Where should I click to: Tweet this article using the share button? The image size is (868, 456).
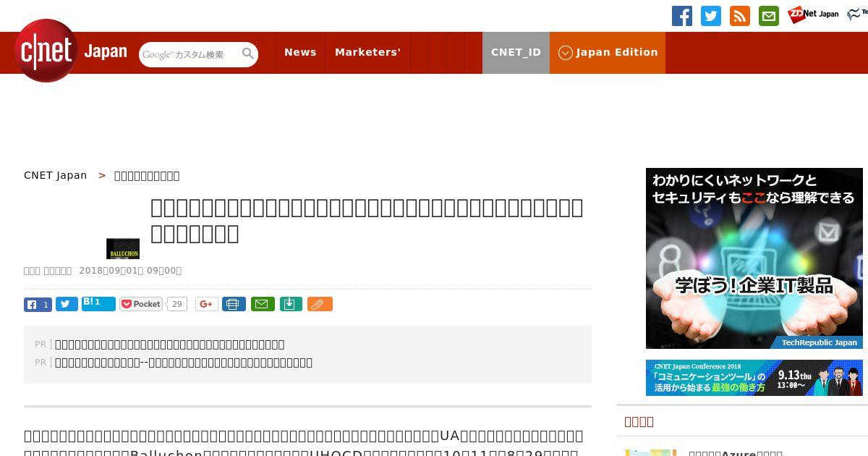click(x=67, y=305)
